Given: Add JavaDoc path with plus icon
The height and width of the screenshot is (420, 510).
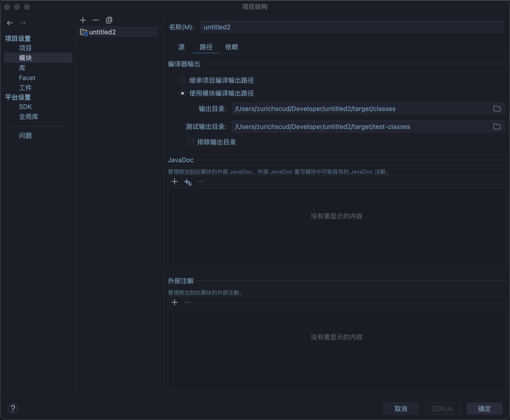Looking at the screenshot, I should tap(175, 182).
